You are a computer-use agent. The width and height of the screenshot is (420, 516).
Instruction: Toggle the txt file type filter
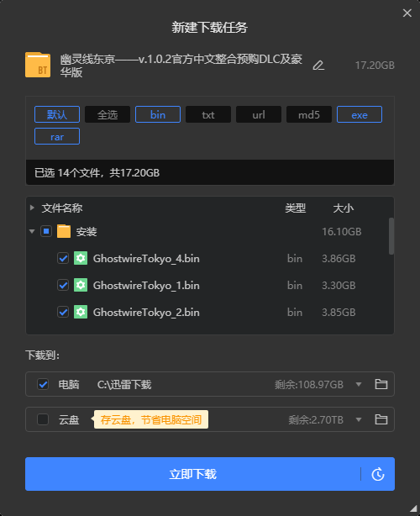[208, 114]
